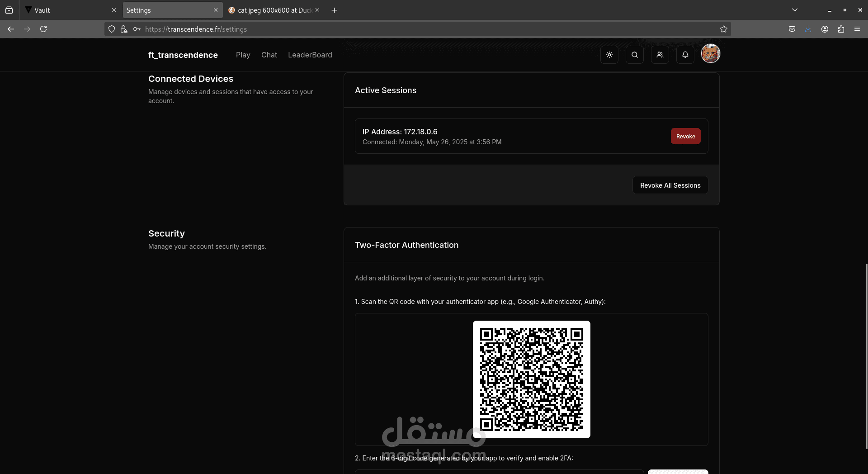Click 'Scan the QR code' instruction text
Screen dimensions: 868x474
[480, 302]
